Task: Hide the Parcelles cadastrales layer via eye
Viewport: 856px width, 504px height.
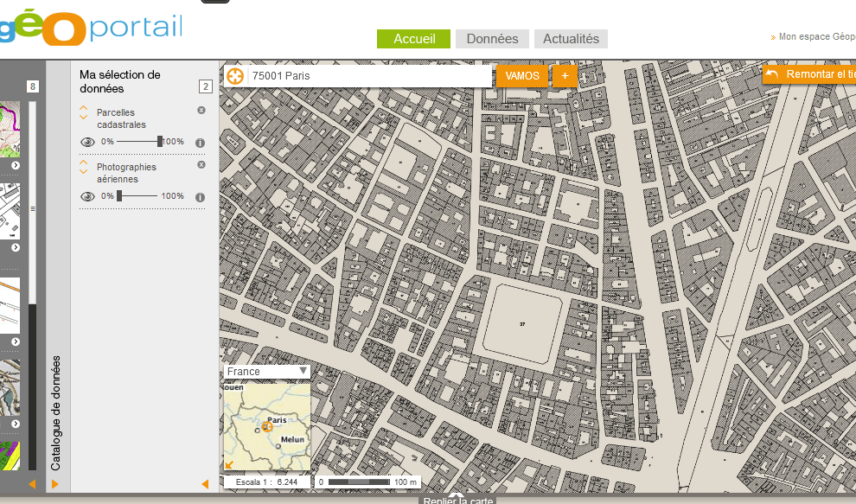Action: point(87,142)
